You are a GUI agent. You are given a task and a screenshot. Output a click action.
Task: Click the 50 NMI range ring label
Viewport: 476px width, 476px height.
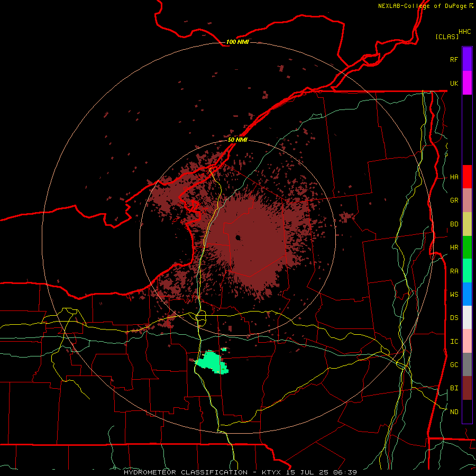point(237,140)
